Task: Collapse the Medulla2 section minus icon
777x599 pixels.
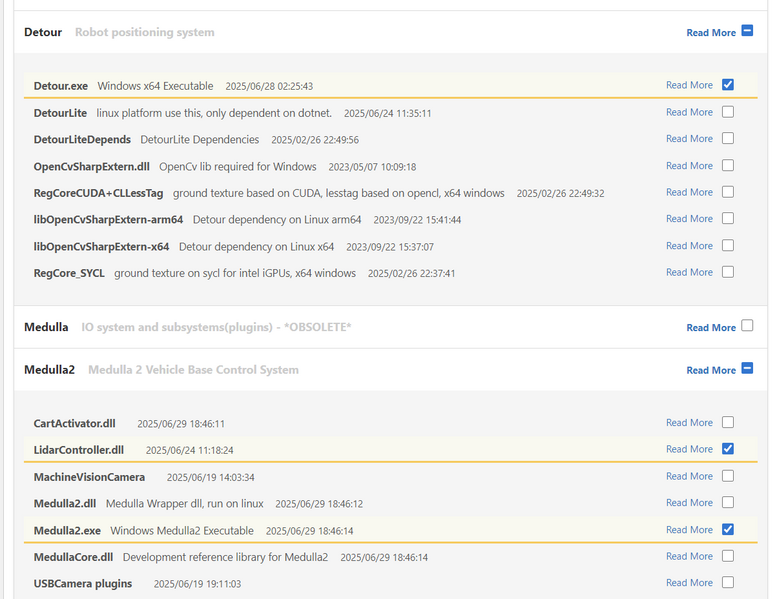Action: click(x=747, y=369)
